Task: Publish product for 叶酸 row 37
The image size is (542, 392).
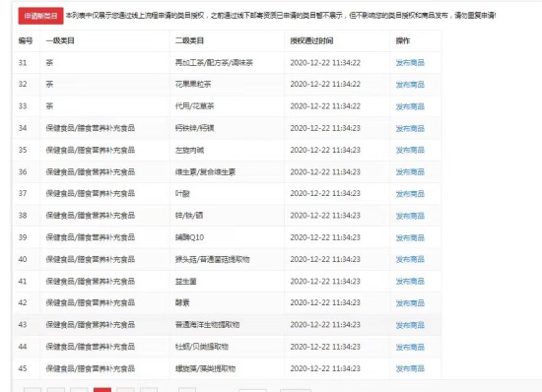Action: [x=410, y=194]
